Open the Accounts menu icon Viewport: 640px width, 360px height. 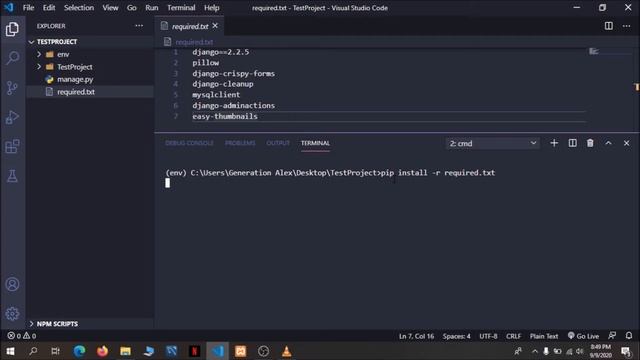(12, 284)
